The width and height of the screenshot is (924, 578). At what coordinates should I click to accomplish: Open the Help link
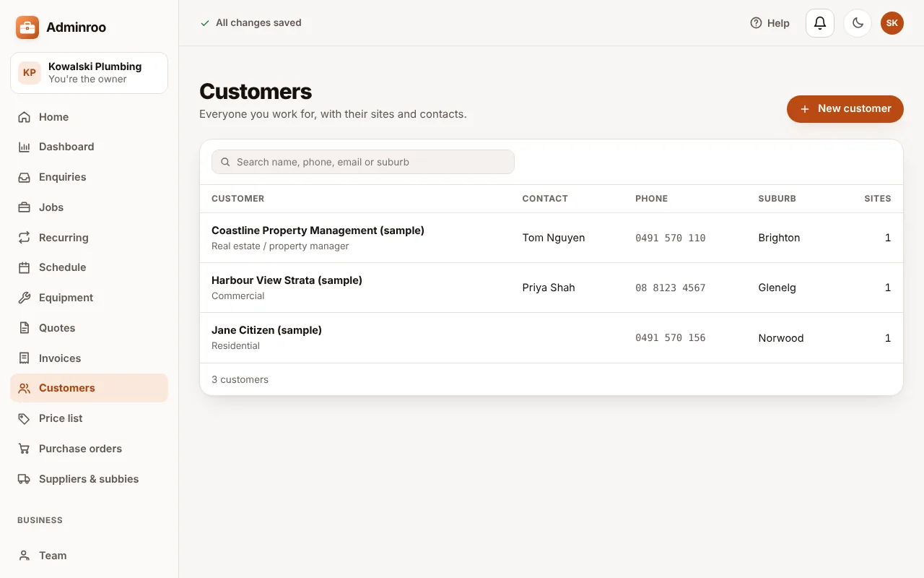(770, 23)
